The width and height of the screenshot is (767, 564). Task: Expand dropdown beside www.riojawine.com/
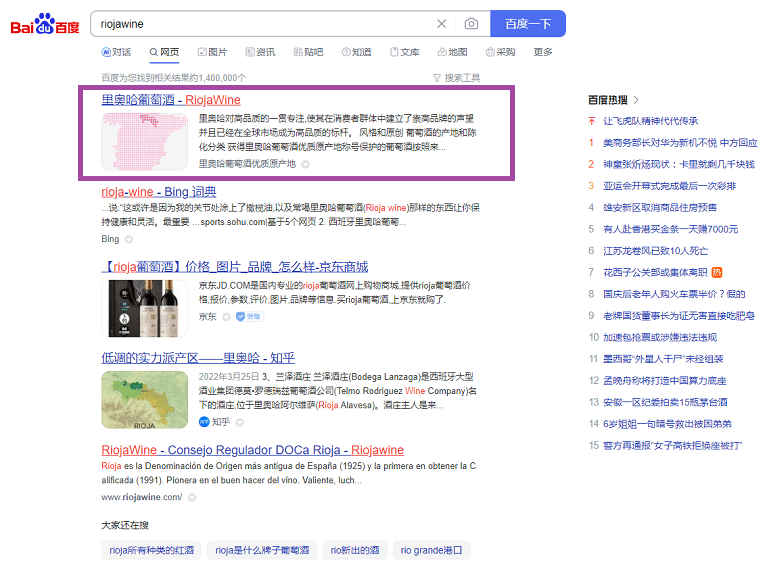pyautogui.click(x=192, y=497)
